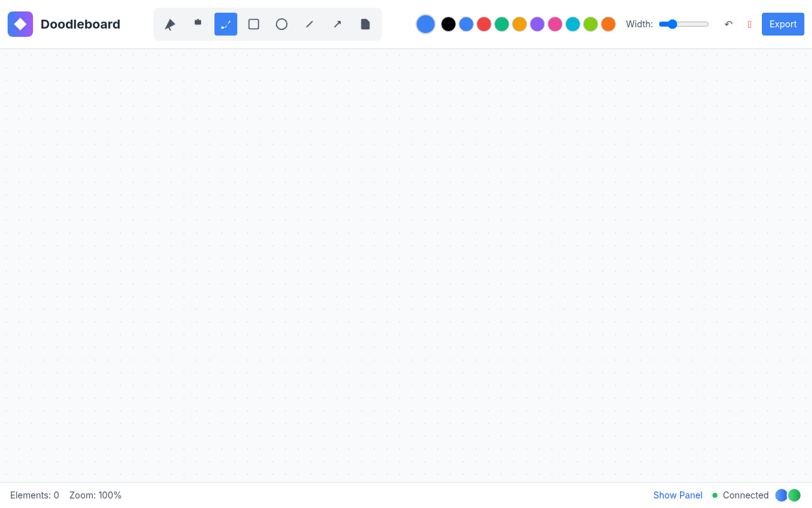The image size is (812, 508).
Task: Undo the last drawing action
Action: [728, 24]
